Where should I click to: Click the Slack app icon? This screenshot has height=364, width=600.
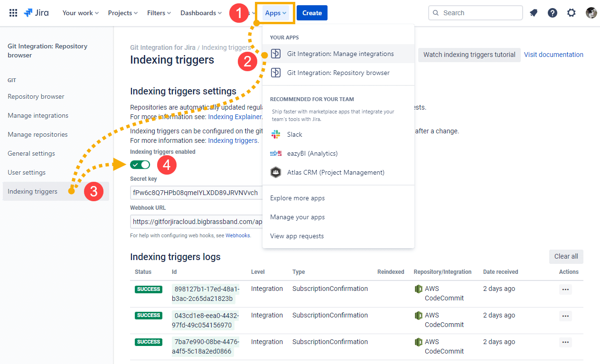coord(276,134)
